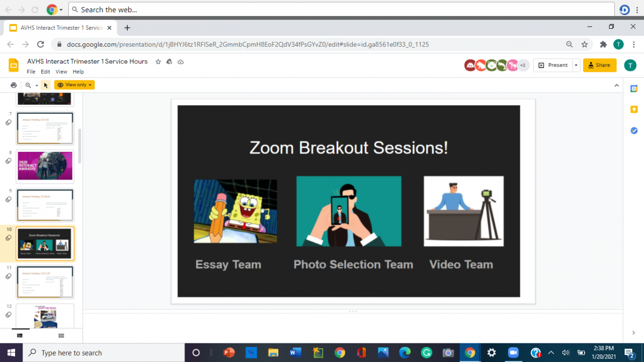Image resolution: width=644 pixels, height=362 pixels.
Task: Click the Chrome address bar zoom icon
Action: 569,44
